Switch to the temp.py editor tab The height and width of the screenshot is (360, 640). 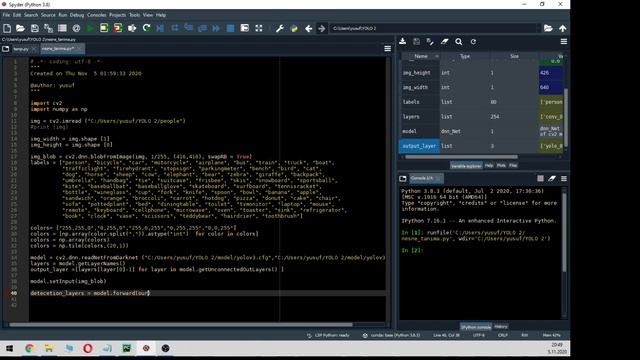20,49
